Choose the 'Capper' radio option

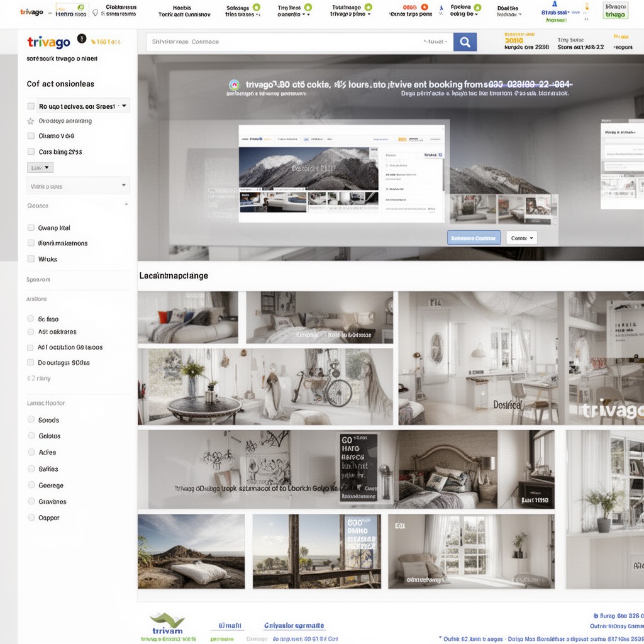[31, 518]
